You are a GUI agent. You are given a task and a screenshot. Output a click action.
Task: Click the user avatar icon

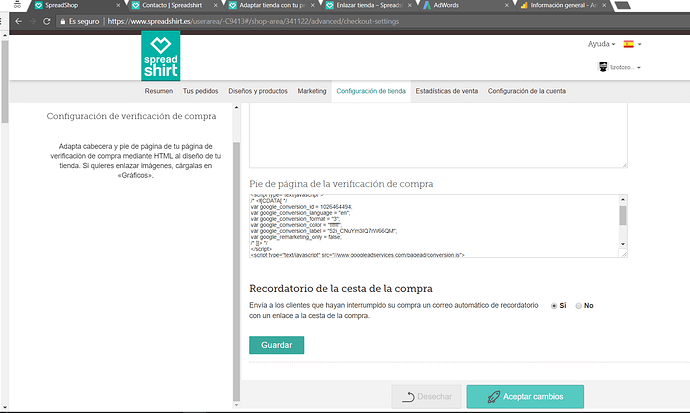pos(603,67)
